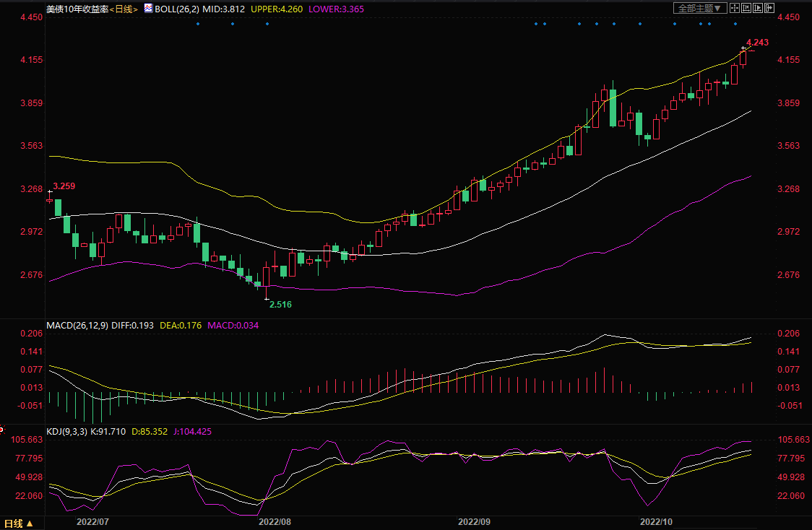Click the 3.259 price label on chart
Screen dimensions: 812x530
[64, 186]
